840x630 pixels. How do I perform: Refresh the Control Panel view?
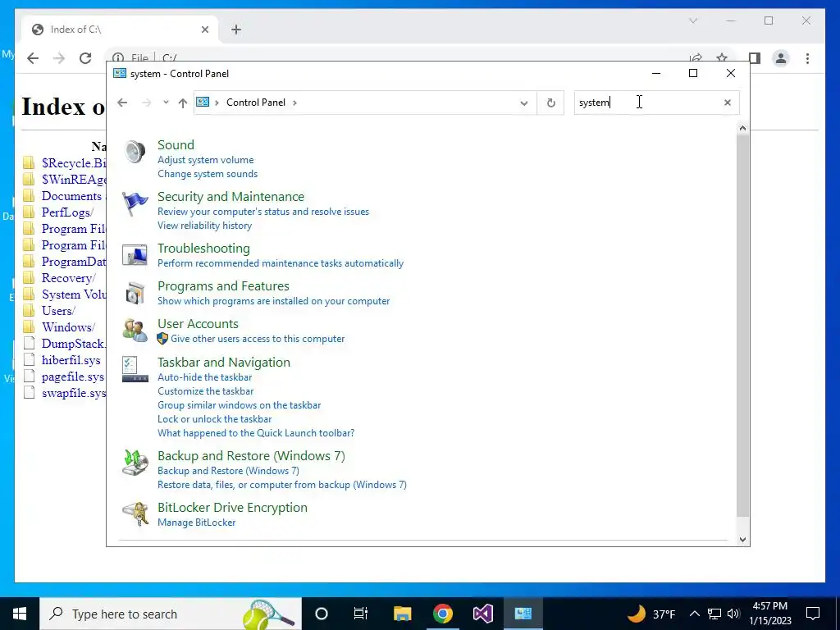(550, 103)
